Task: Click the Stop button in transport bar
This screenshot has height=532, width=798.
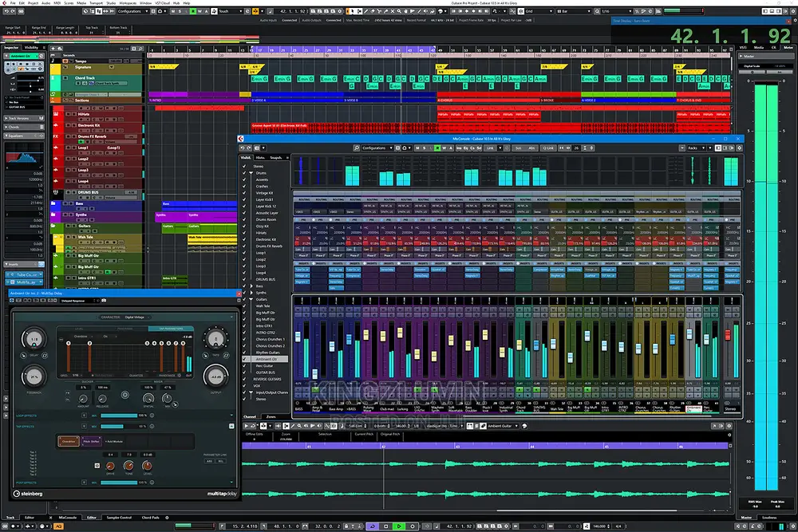Action: tap(385, 526)
